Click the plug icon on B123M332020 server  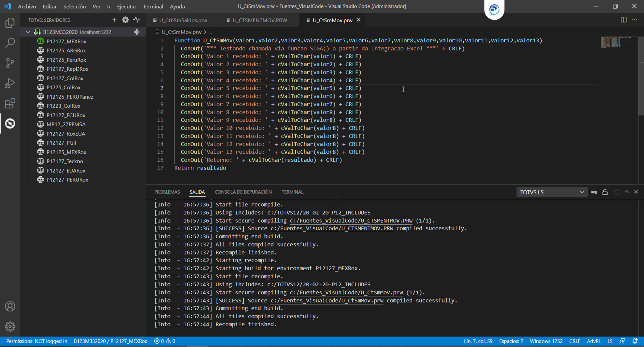[137, 32]
